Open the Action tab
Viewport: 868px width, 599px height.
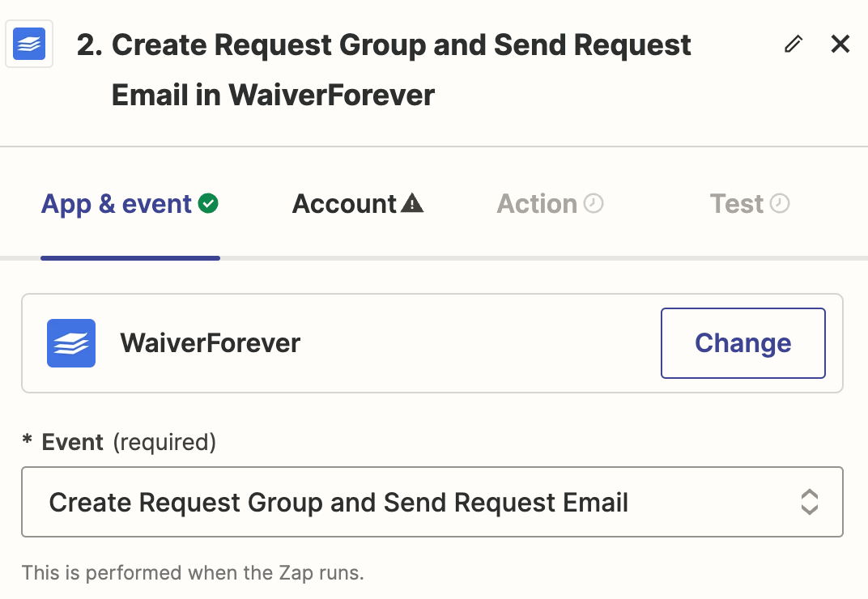click(x=538, y=203)
